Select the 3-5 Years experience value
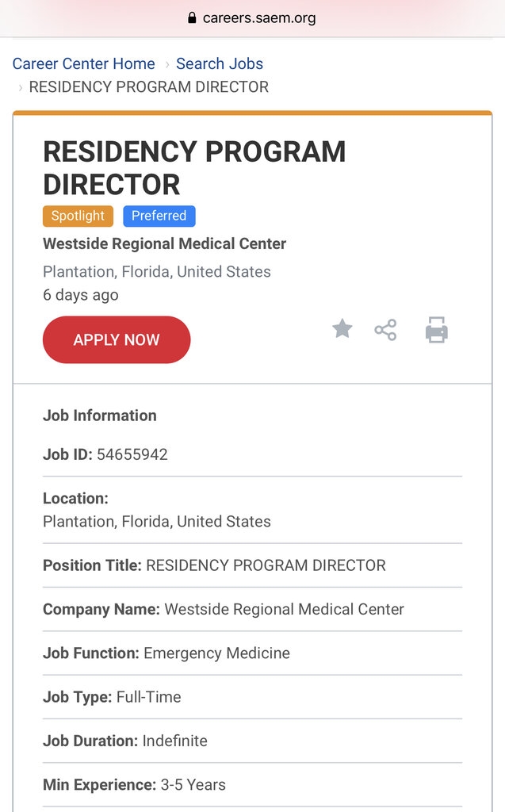 193,784
